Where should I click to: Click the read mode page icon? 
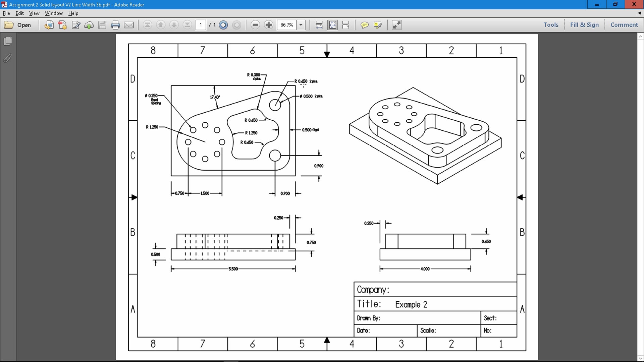[346, 25]
